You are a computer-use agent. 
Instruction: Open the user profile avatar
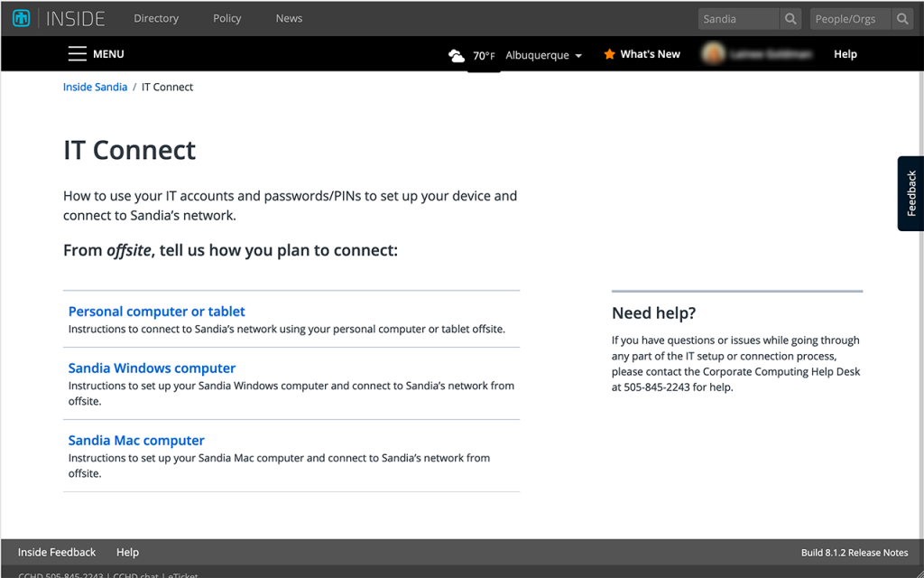(x=714, y=54)
